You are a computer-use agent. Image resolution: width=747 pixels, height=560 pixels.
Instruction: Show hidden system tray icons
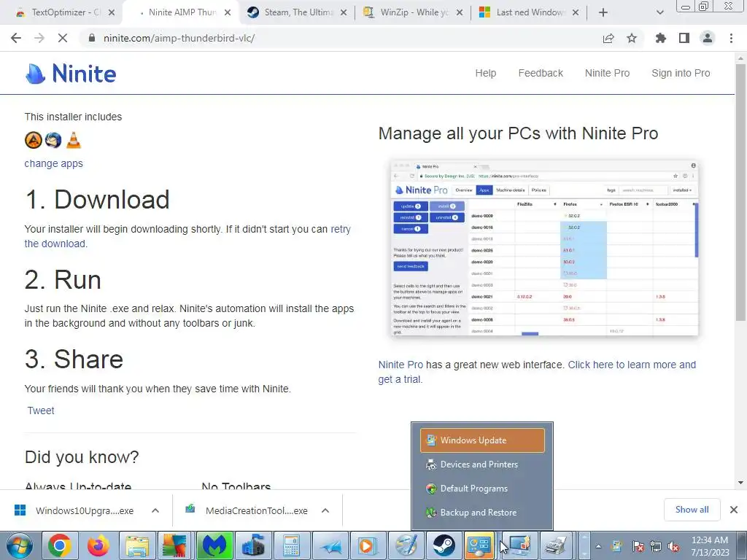coord(598,546)
